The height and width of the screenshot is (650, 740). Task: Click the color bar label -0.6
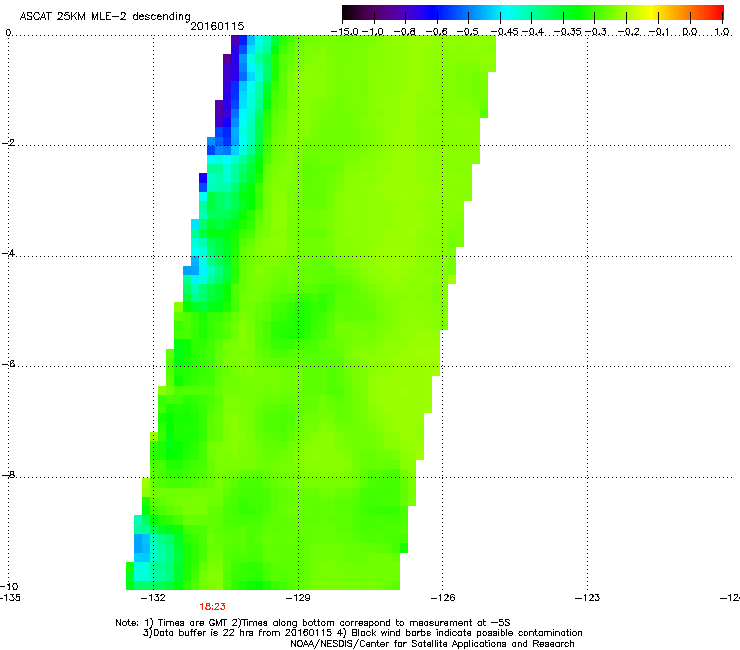coord(436,32)
